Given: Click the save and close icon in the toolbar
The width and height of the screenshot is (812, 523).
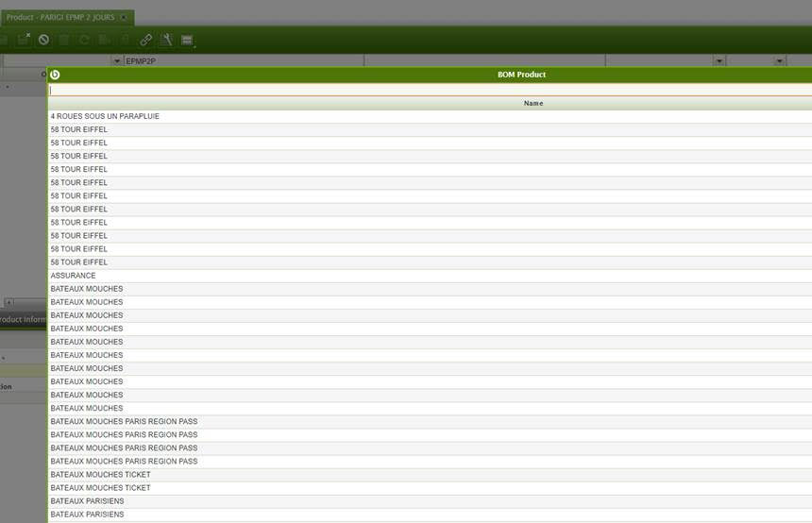Looking at the screenshot, I should click(x=24, y=40).
